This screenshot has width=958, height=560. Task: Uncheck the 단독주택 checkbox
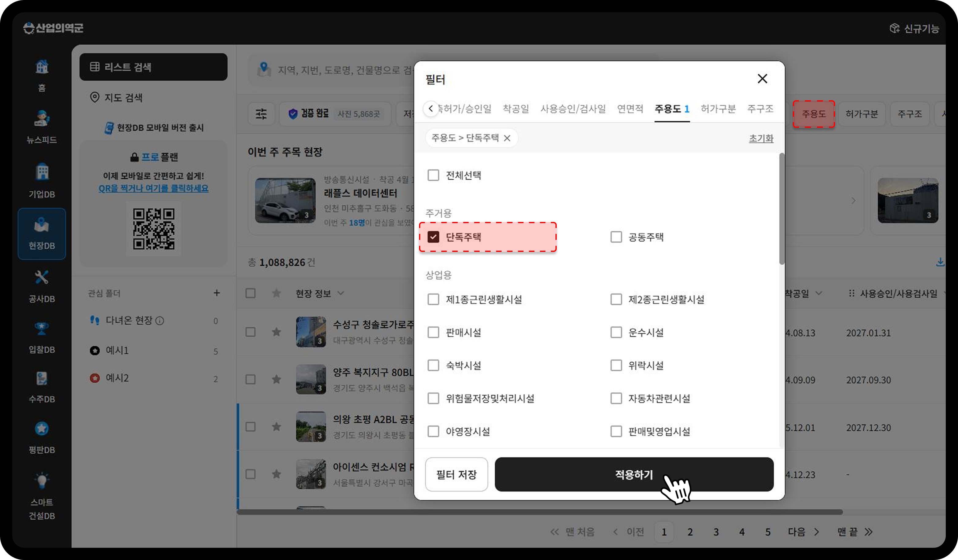click(x=433, y=237)
